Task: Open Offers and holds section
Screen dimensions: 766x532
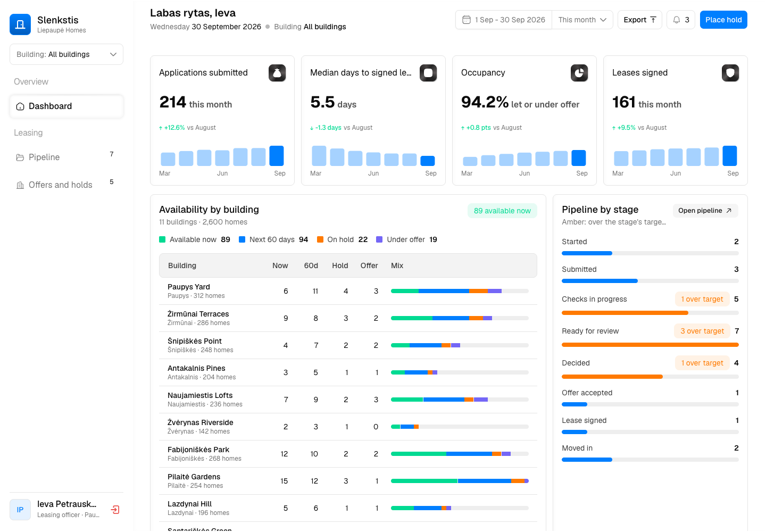Action: point(66,185)
